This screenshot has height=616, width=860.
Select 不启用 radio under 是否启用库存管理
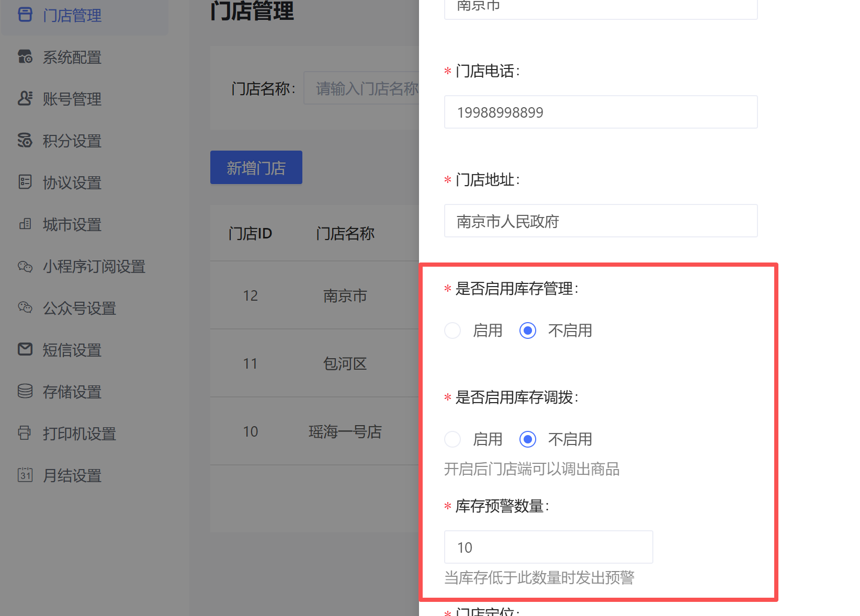point(528,330)
